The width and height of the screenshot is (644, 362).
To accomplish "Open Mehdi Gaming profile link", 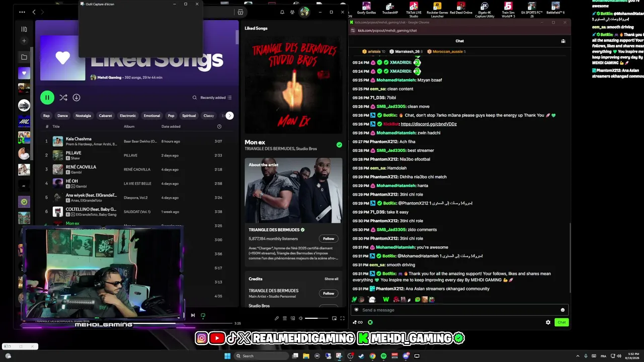I will tap(109, 77).
